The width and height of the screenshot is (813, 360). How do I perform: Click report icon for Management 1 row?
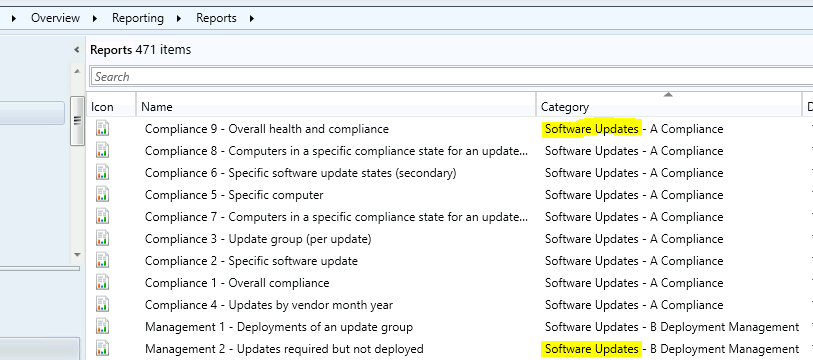tap(103, 327)
